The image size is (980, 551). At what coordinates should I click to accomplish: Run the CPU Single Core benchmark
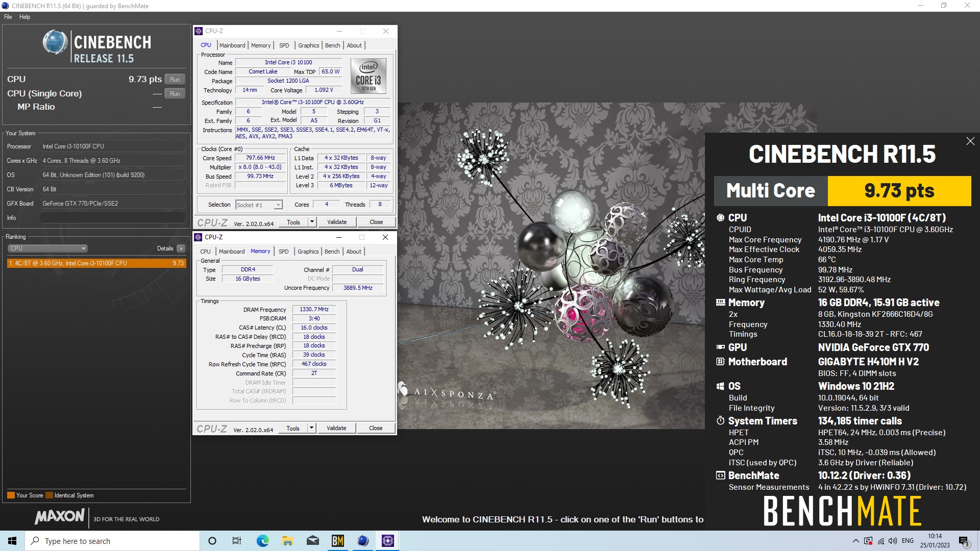[x=175, y=94]
